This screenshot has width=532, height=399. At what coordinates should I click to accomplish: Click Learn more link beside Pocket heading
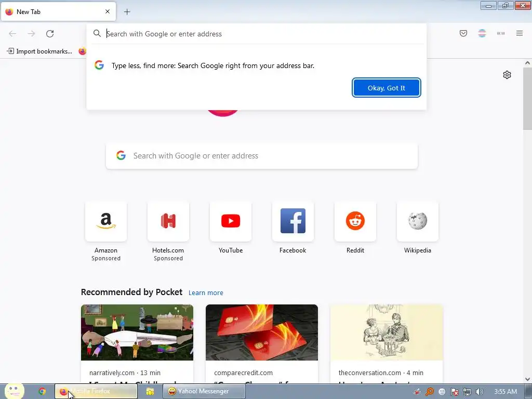click(x=206, y=292)
